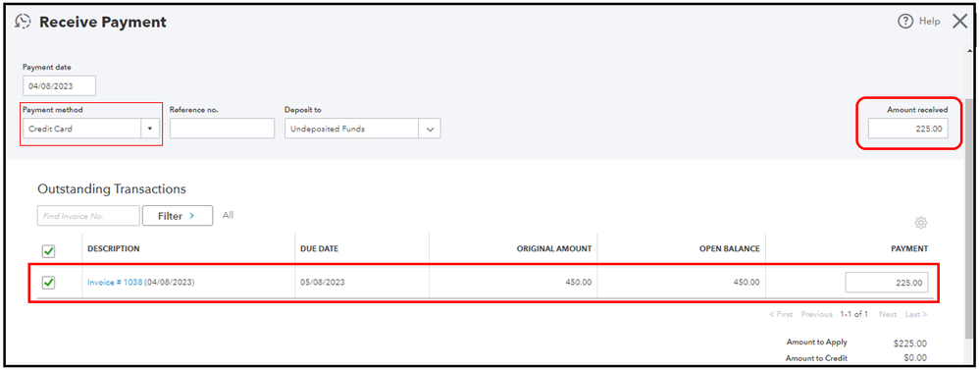980x370 pixels.
Task: Click the Amount to Apply $225.00 value
Action: (910, 344)
